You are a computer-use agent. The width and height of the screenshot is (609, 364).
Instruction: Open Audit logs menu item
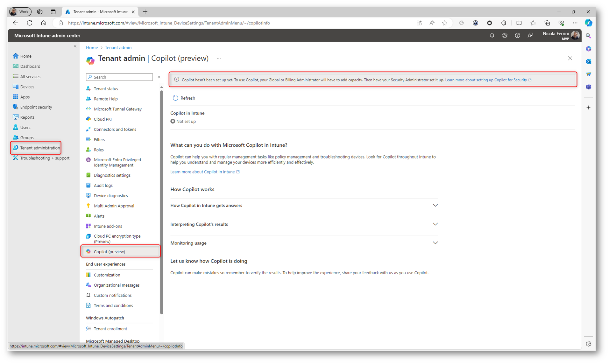tap(103, 185)
